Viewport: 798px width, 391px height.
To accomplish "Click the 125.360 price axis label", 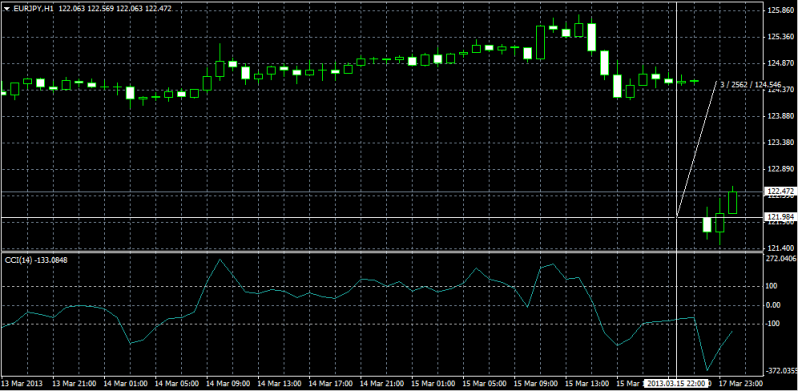I will pos(782,37).
